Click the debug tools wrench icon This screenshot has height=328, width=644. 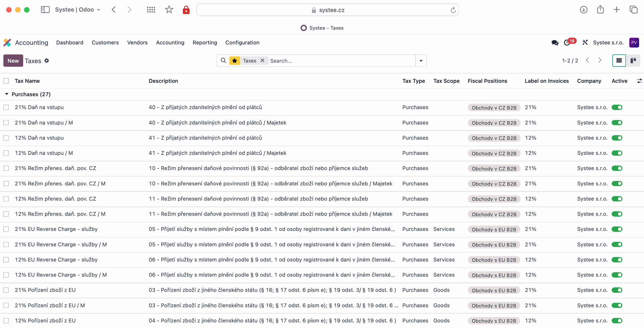[x=585, y=43]
